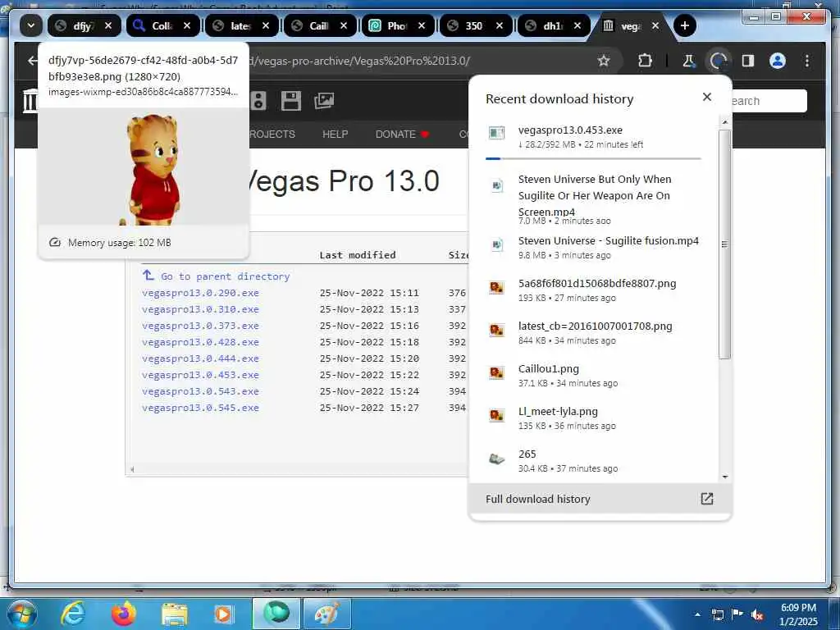Close the 350 tab
Viewport: 840px width, 630px height.
tap(500, 25)
